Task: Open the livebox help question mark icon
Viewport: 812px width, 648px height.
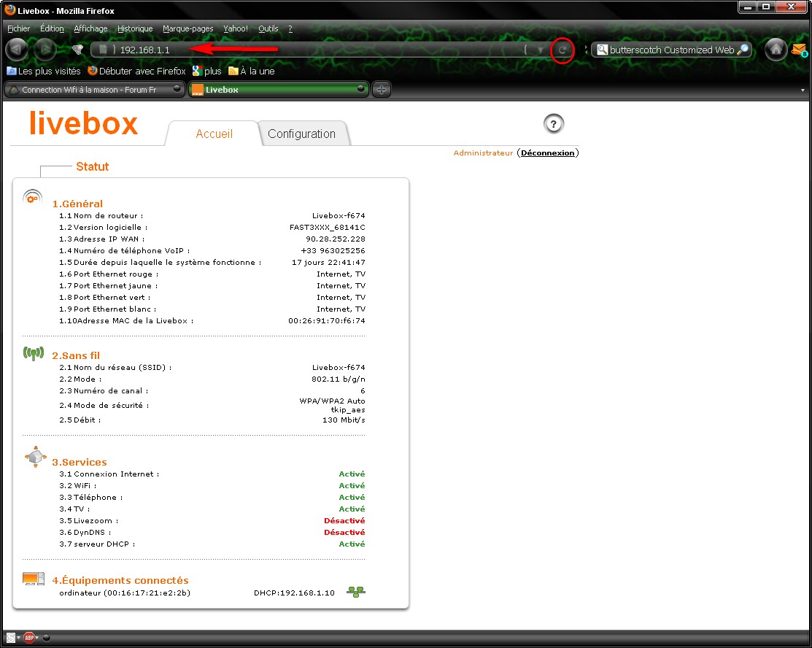Action: coord(554,124)
